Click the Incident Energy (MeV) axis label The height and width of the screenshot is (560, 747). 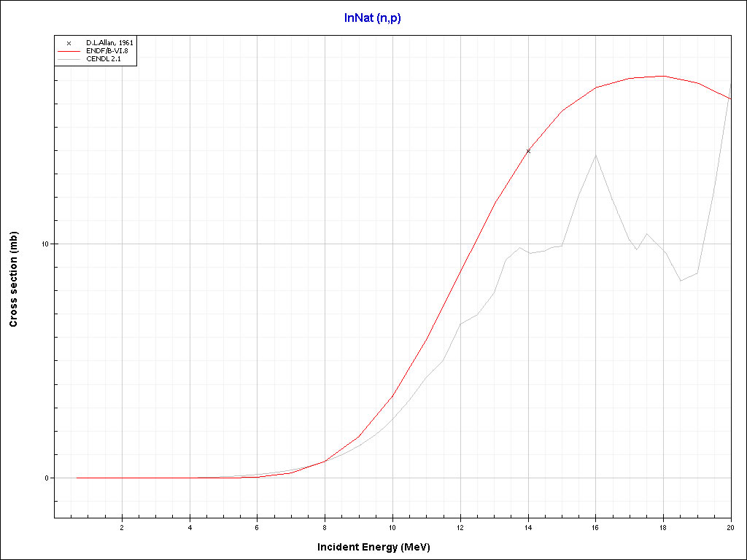click(x=379, y=547)
